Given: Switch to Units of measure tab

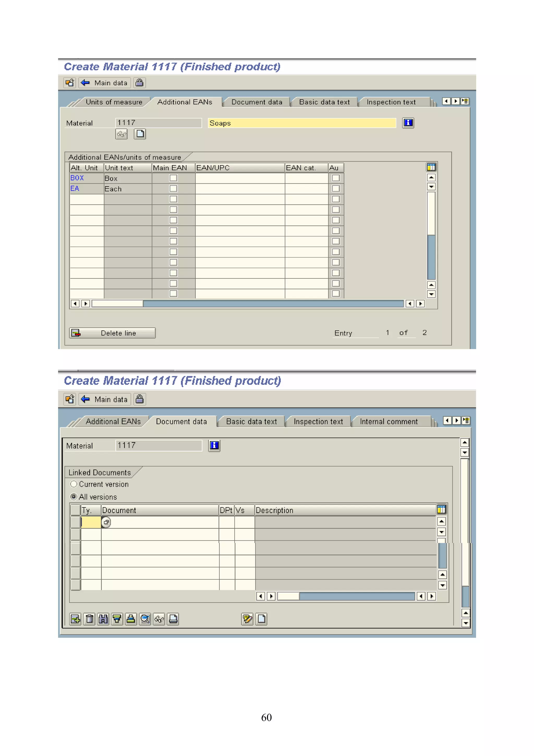Looking at the screenshot, I should pos(114,102).
